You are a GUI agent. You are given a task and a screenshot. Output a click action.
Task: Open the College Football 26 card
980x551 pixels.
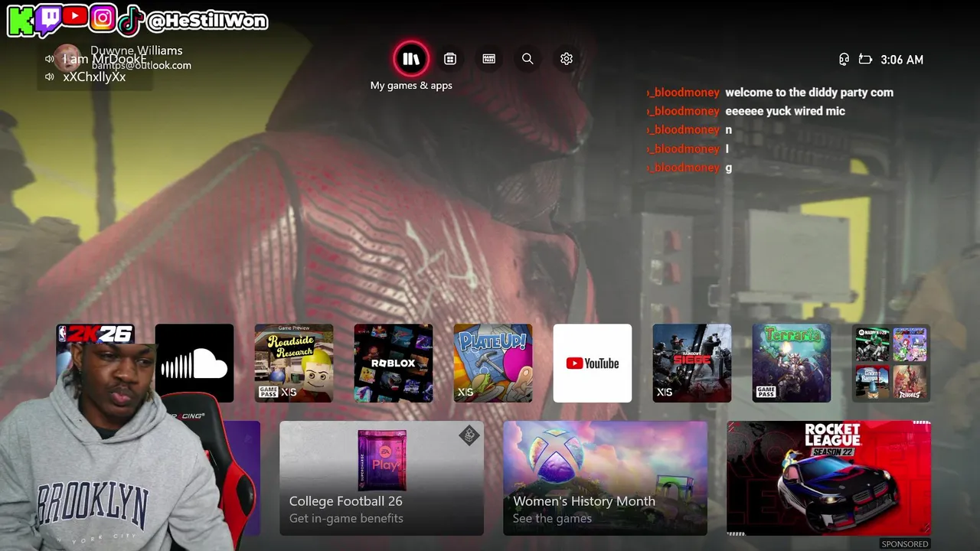coord(382,478)
